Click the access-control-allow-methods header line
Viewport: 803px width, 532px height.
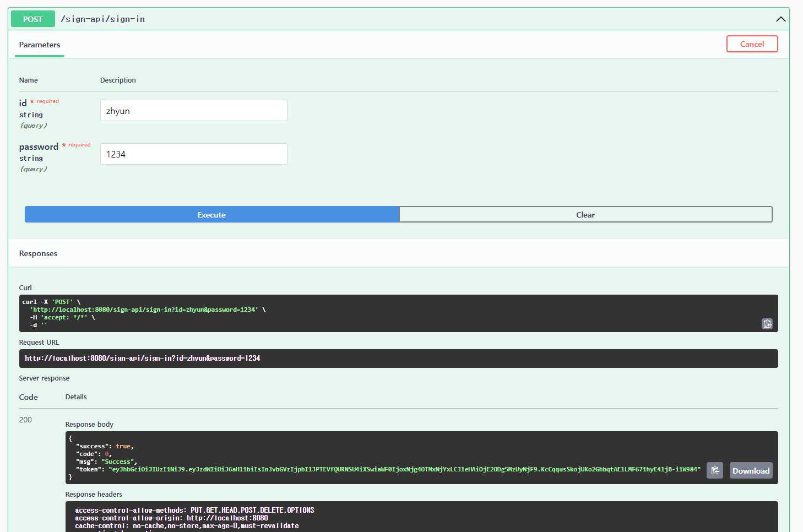194,511
